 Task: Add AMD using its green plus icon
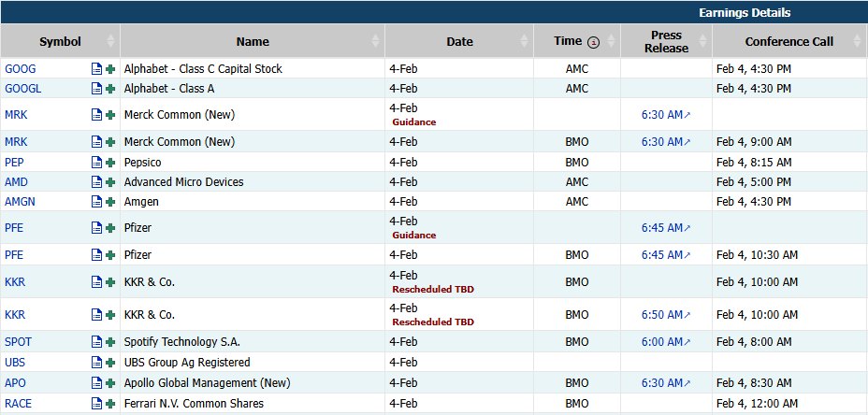(x=110, y=182)
